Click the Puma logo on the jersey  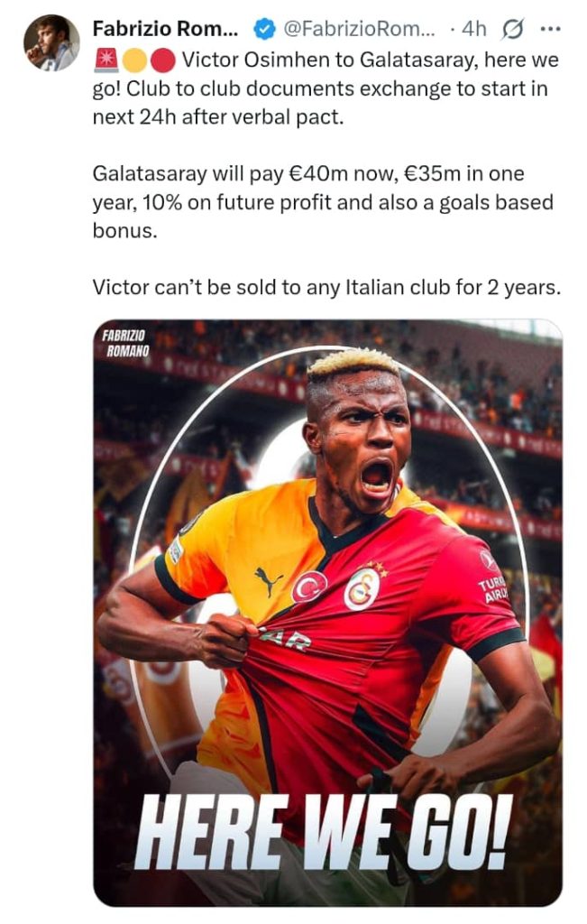click(x=269, y=580)
